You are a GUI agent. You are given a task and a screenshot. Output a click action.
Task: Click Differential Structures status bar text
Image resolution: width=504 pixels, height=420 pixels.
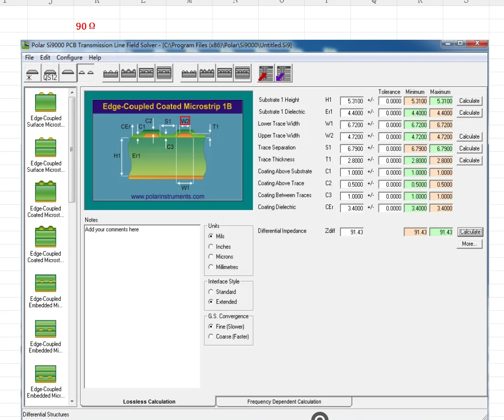[x=46, y=415]
